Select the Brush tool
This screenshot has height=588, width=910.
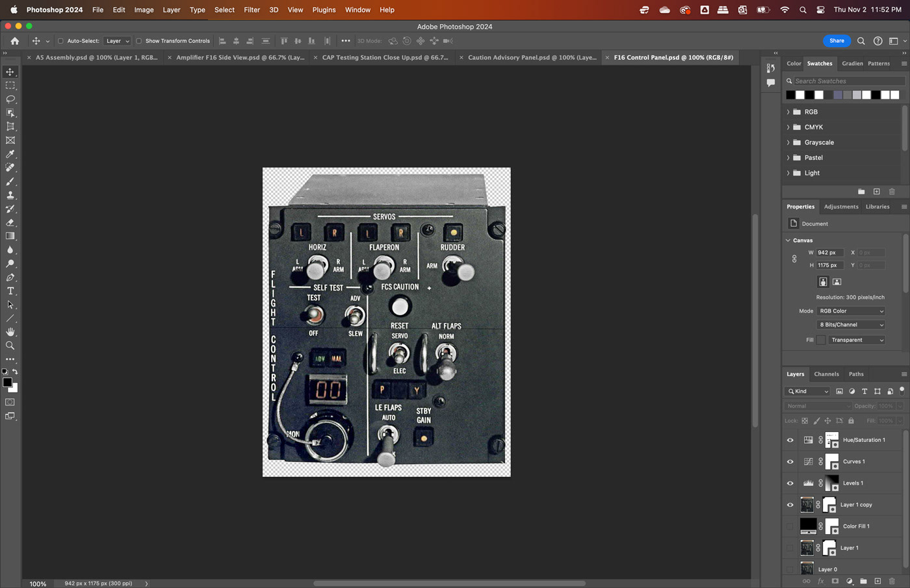pyautogui.click(x=10, y=181)
